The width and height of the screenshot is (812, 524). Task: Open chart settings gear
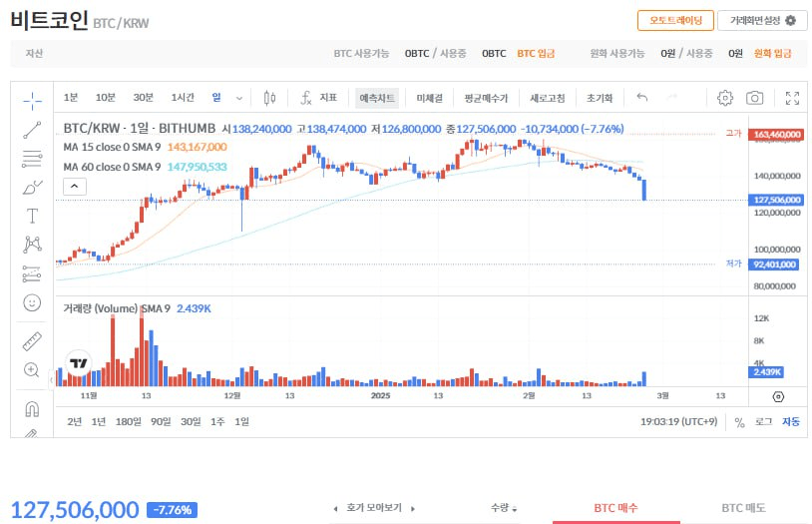(x=725, y=98)
